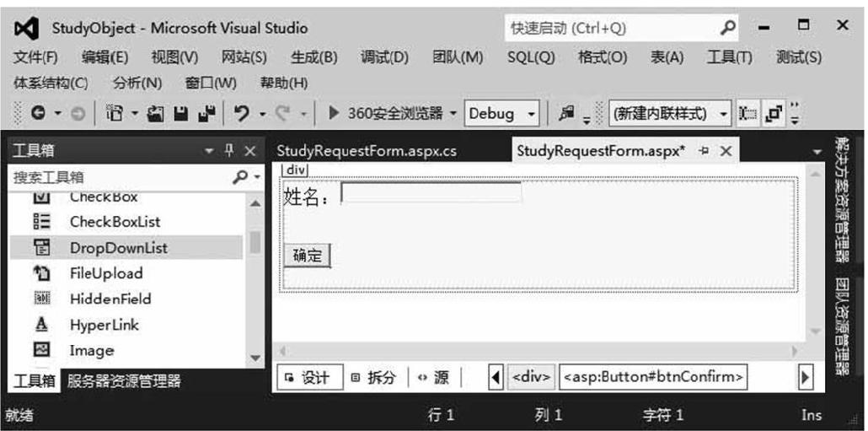Open the 360安全浏览器 browser dropdown arrow
The height and width of the screenshot is (431, 868).
point(453,114)
